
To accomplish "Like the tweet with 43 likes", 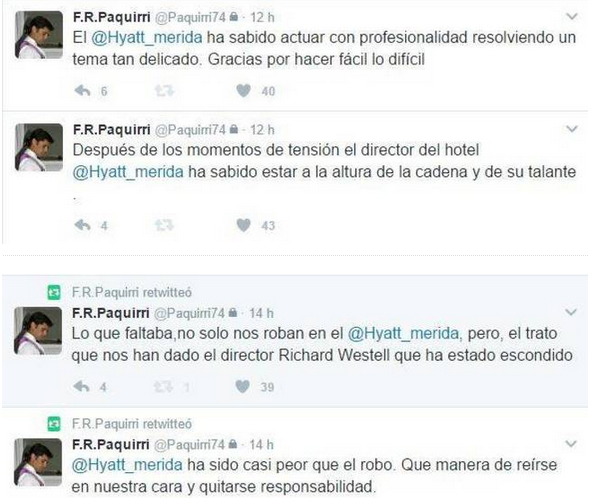I will (x=243, y=225).
